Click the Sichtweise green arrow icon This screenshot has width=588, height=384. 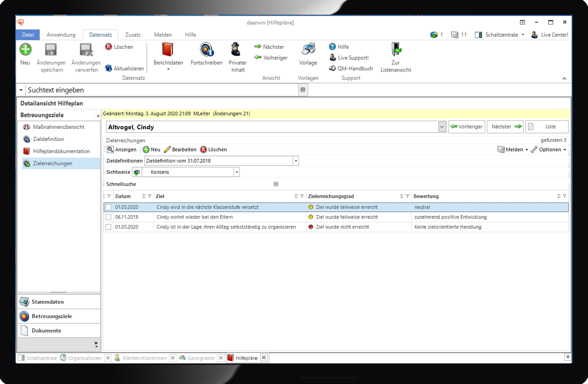137,172
